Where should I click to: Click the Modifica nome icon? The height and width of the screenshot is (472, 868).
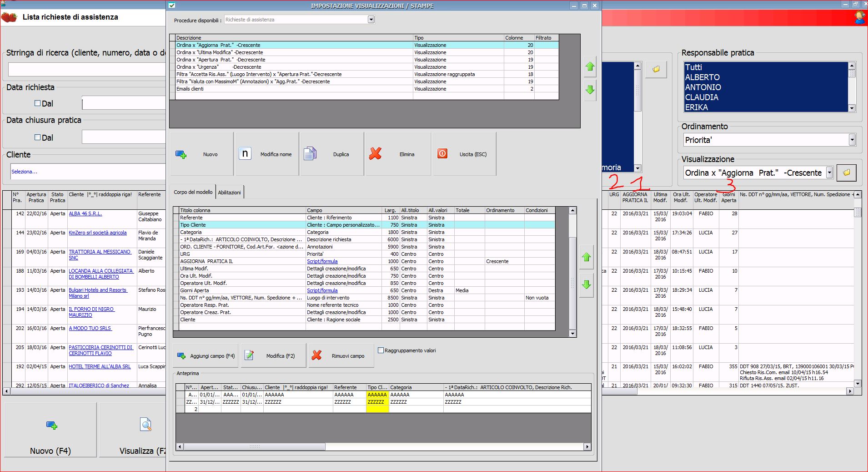click(245, 154)
